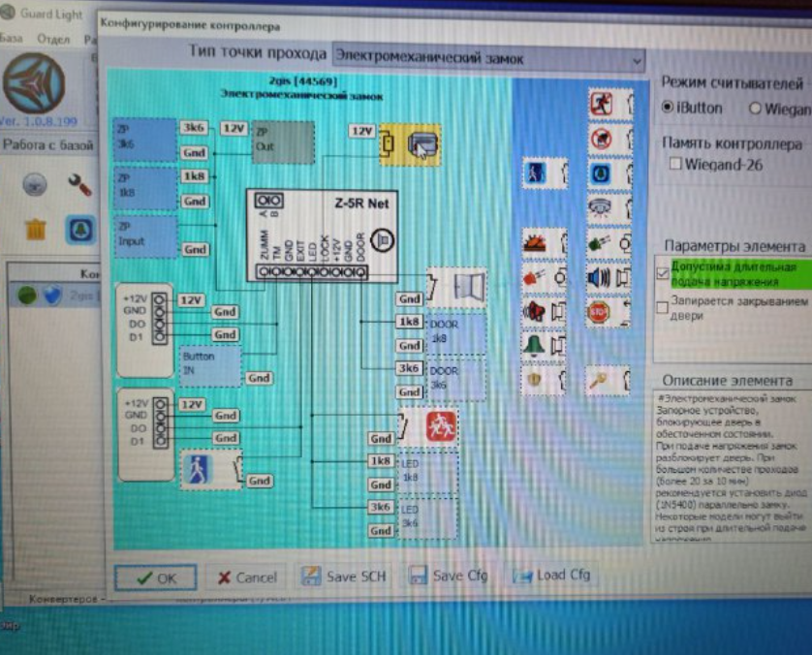Click the 2gis [44569] scheme title
Image resolution: width=812 pixels, height=655 pixels.
point(303,81)
